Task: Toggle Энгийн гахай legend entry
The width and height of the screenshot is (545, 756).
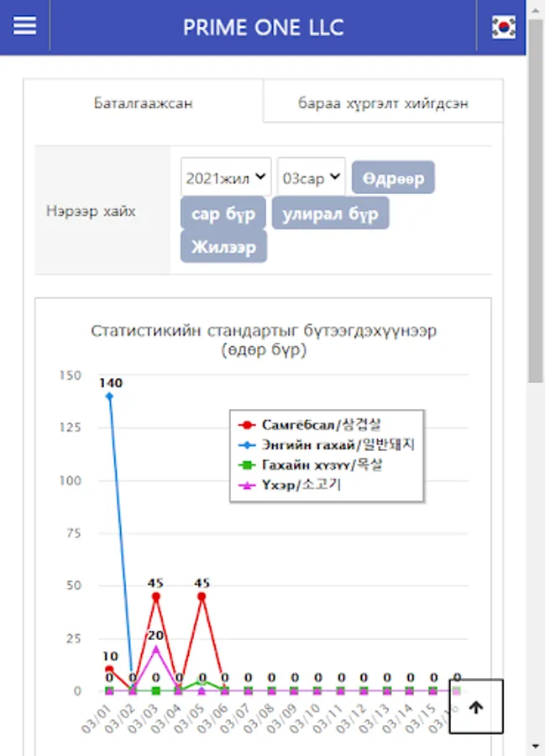Action: pyautogui.click(x=326, y=444)
